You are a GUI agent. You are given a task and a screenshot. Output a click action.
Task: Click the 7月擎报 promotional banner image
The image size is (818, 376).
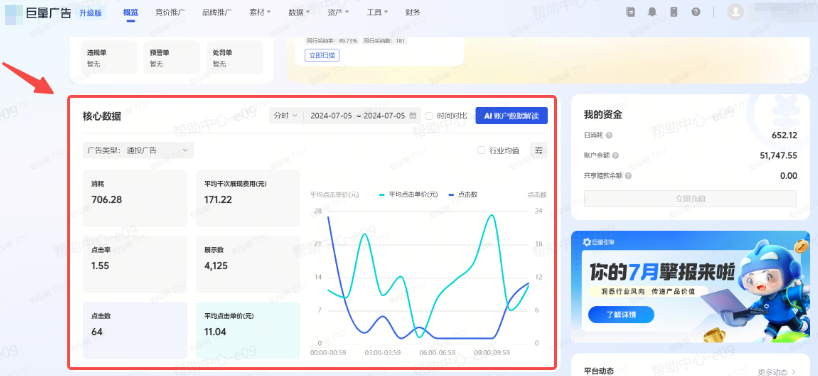[x=690, y=287]
